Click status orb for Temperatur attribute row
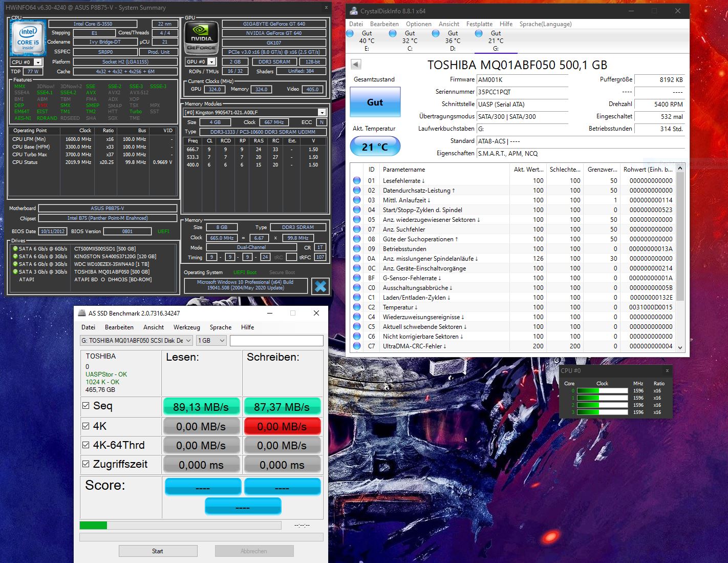This screenshot has width=728, height=563. (357, 307)
